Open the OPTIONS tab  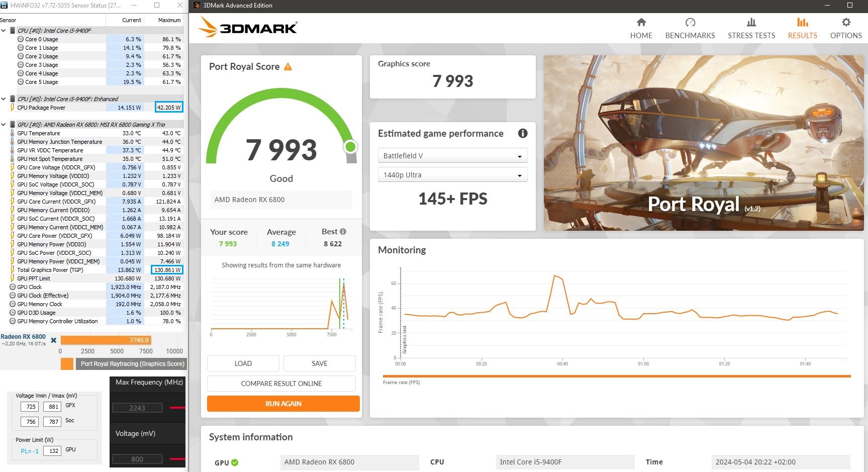(x=846, y=29)
